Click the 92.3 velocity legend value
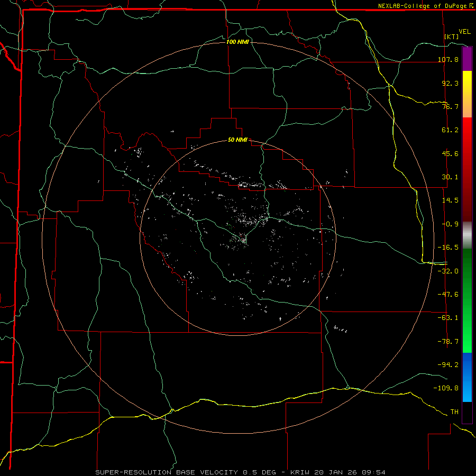This screenshot has height=476, width=476. click(450, 83)
